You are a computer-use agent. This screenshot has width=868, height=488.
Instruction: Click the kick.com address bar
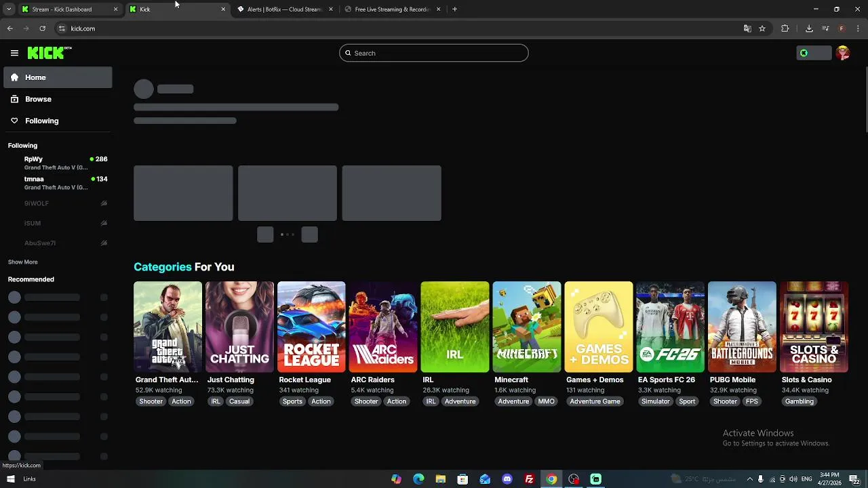(400, 28)
